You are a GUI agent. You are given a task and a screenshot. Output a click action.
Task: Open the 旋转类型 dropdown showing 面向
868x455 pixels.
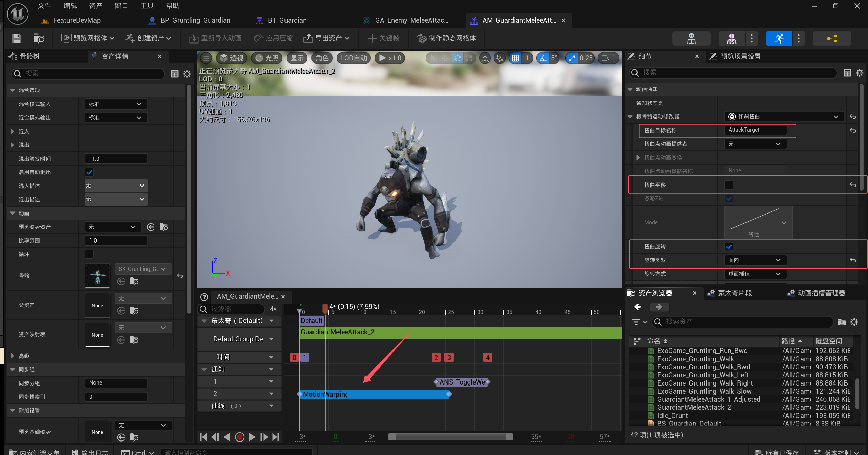(755, 260)
